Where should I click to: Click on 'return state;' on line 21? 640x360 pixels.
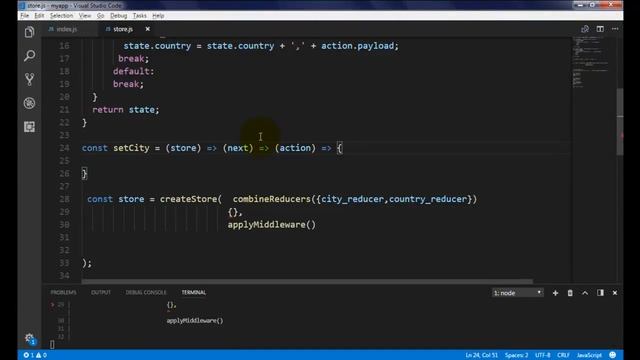tap(126, 109)
